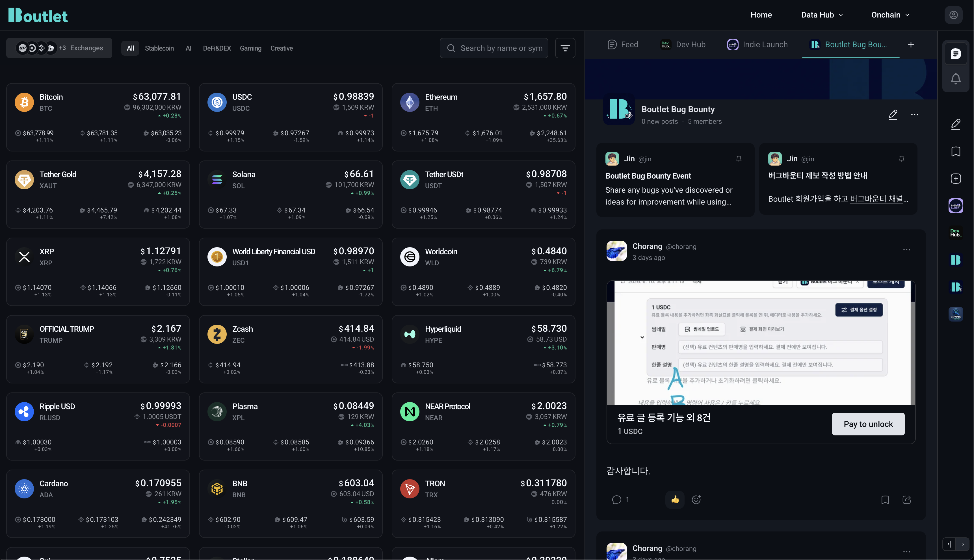Open the Plasma XPL coin card
Viewport: 974px width, 560px height.
291,426
